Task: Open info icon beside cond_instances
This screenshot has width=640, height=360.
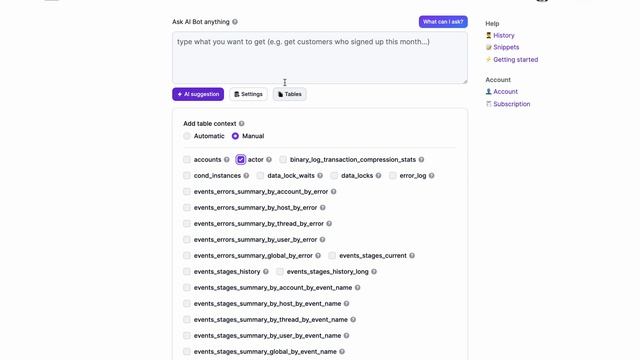Action: click(x=246, y=176)
